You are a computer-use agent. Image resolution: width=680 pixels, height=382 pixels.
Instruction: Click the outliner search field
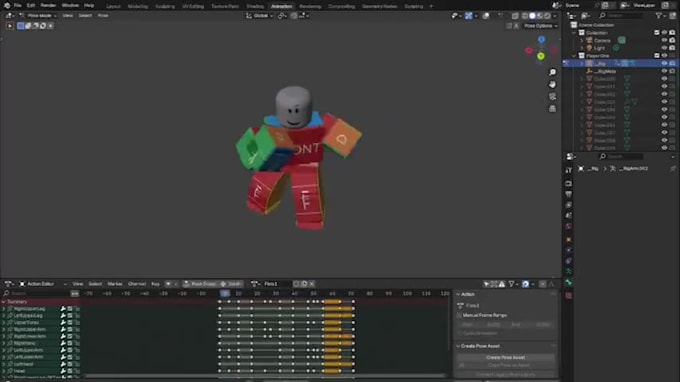621,16
